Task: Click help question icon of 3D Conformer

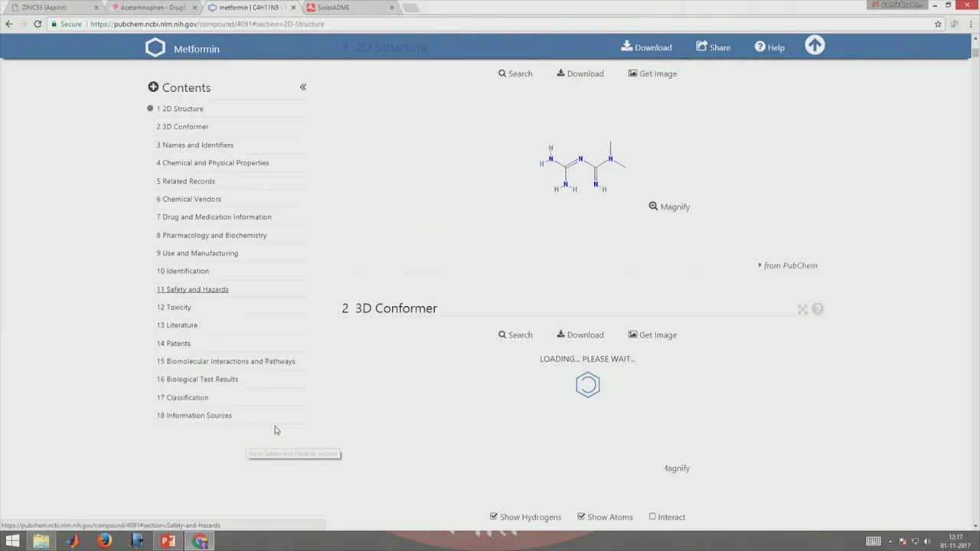Action: pyautogui.click(x=818, y=309)
